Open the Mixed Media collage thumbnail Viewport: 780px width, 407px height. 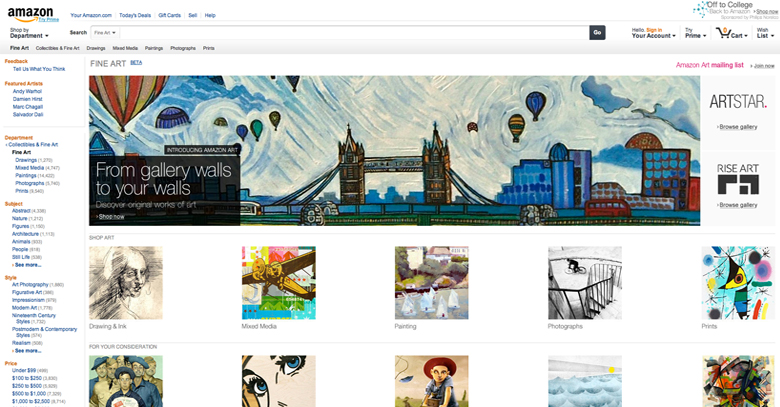point(279,283)
